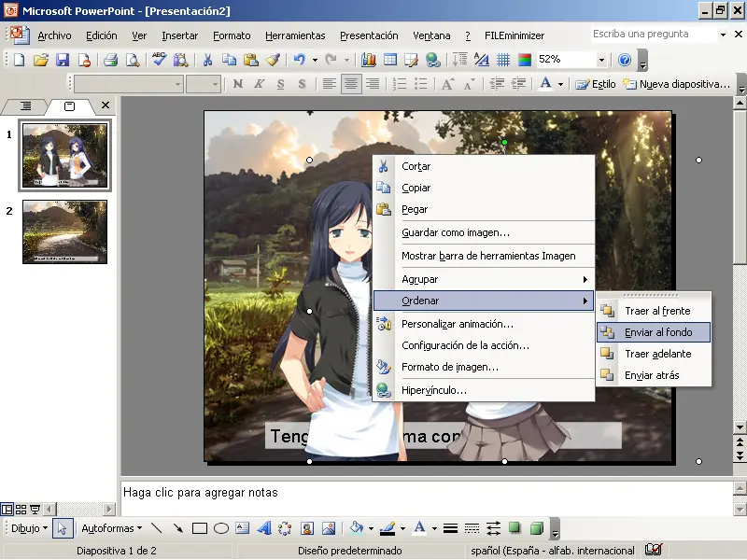Select 'Formato de imagen...' in context menu
The width and height of the screenshot is (747, 560).
(x=449, y=367)
